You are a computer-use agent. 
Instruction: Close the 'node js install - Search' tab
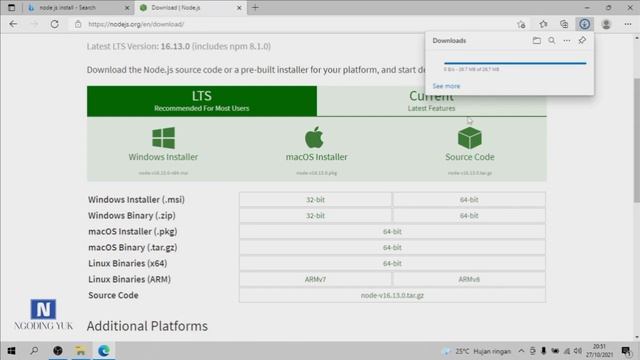[127, 8]
